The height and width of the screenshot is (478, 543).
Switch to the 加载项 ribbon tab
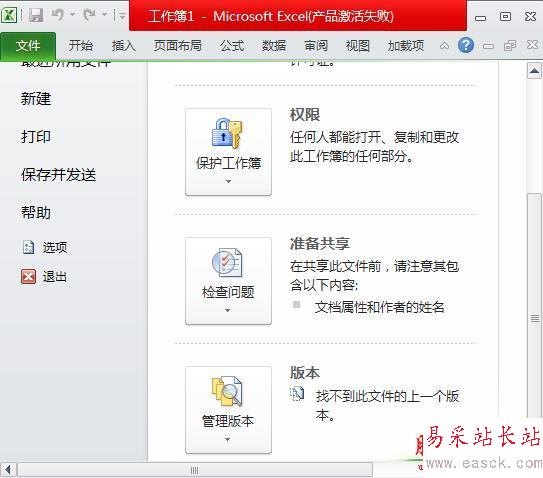click(x=406, y=45)
